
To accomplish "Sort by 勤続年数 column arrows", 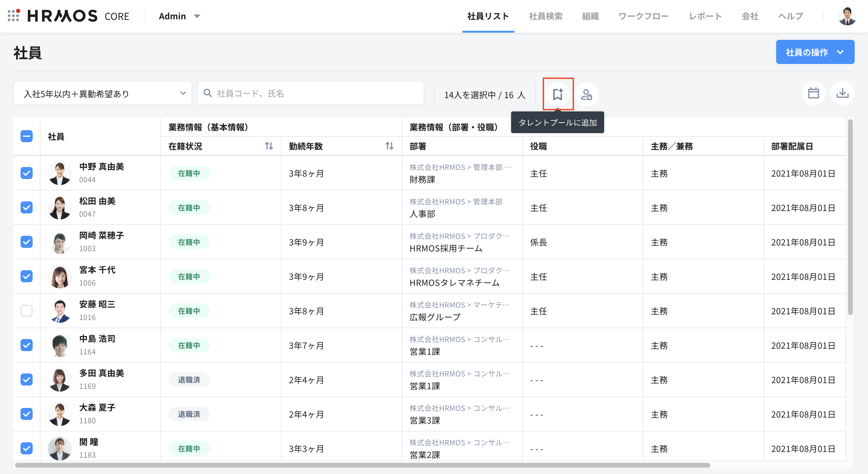I will tap(389, 146).
